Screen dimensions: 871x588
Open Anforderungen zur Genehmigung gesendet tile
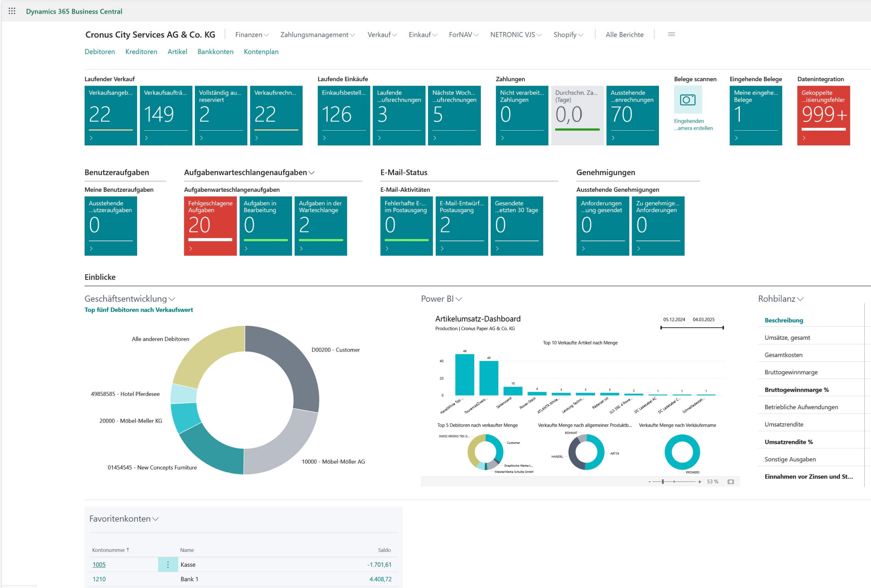coord(603,226)
